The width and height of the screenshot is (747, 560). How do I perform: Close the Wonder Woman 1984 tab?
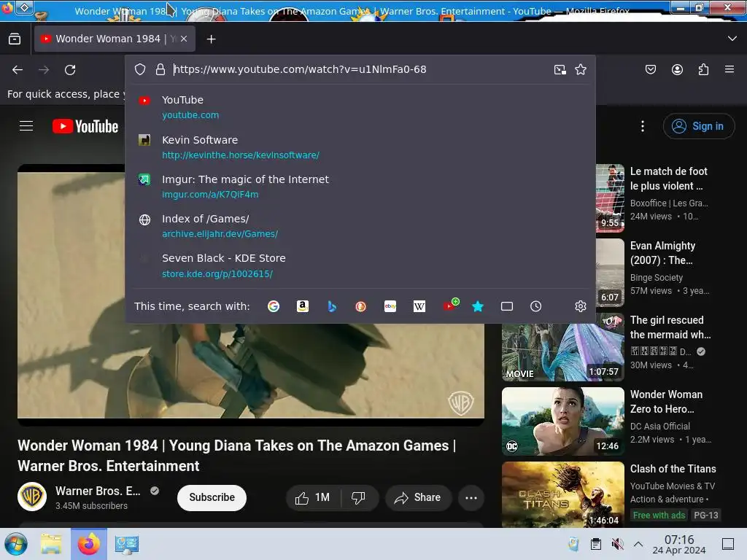[x=184, y=39]
